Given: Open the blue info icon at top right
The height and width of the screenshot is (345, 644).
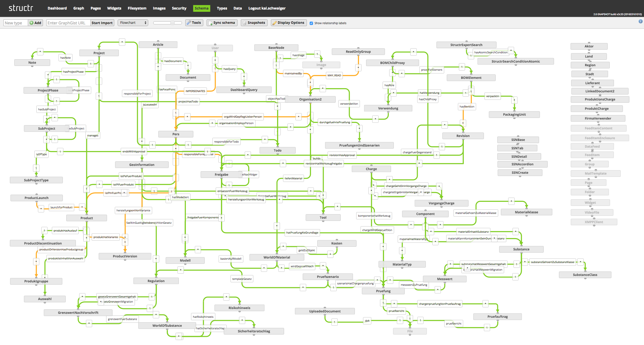Looking at the screenshot, I should coord(640,21).
